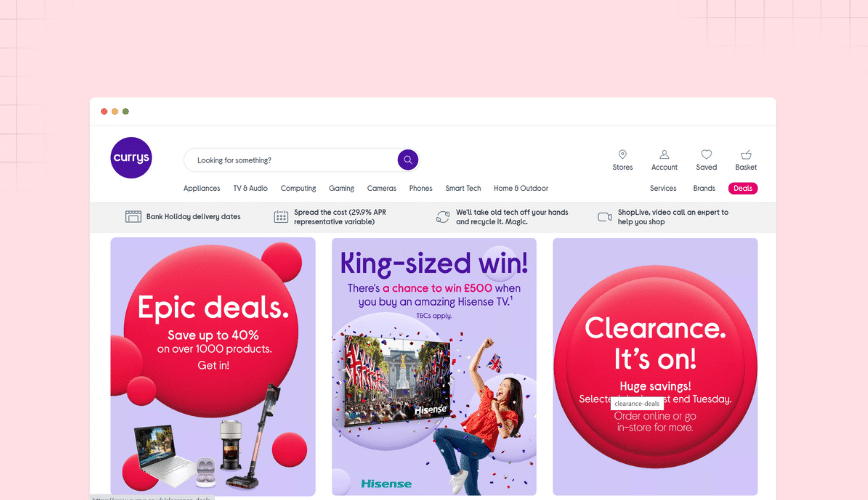Focus the 'Looking for something?' search field
Image resolution: width=868 pixels, height=500 pixels.
291,160
